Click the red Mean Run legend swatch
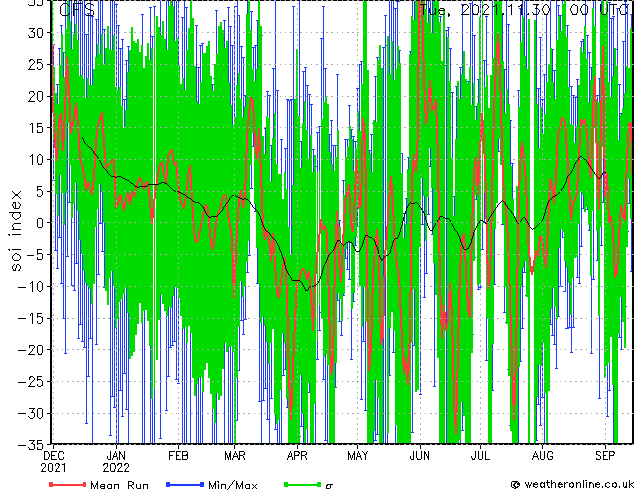The width and height of the screenshot is (634, 490). 68,484
